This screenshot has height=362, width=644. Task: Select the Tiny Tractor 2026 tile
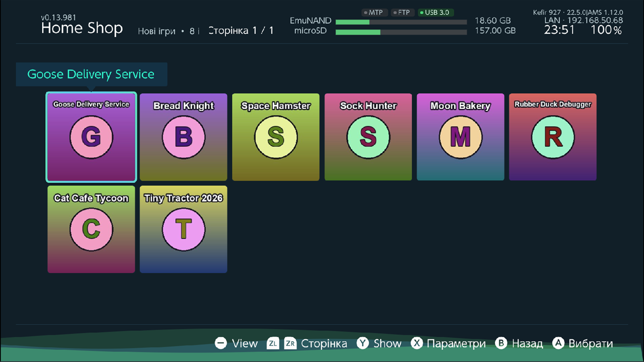pos(184,229)
